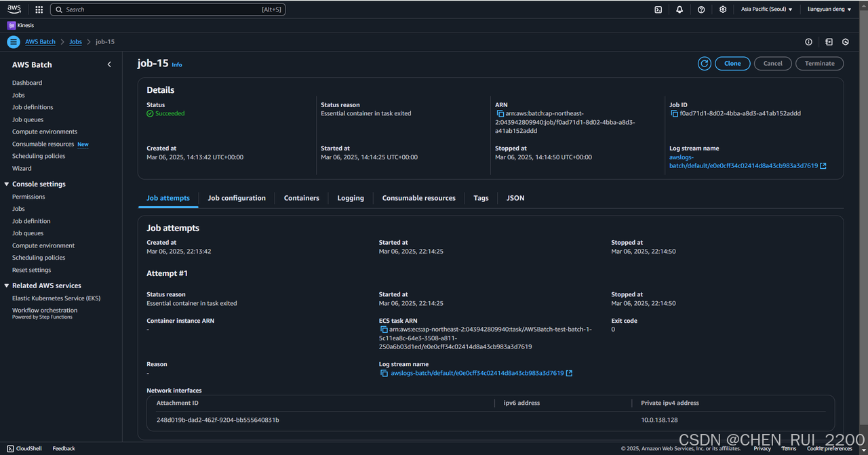
Task: Open the AWS home logo
Action: coord(14,9)
